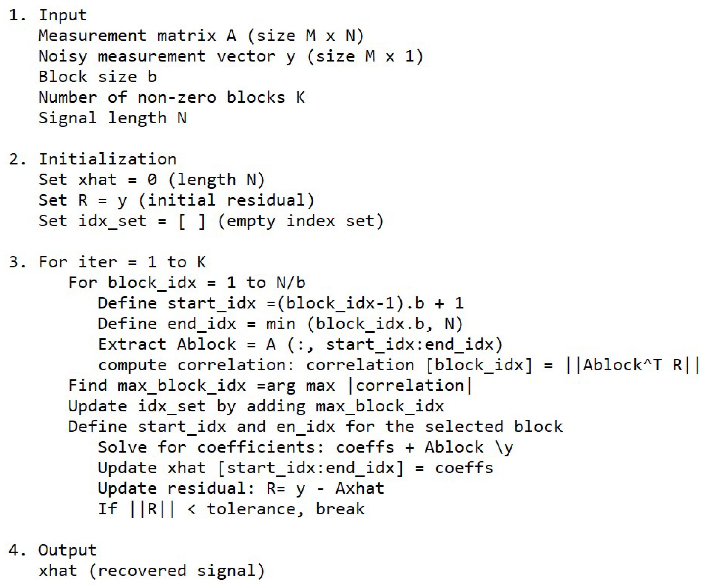Screen dimensions: 705x588
Task: Click the 'Update residual' line
Action: 241,488
